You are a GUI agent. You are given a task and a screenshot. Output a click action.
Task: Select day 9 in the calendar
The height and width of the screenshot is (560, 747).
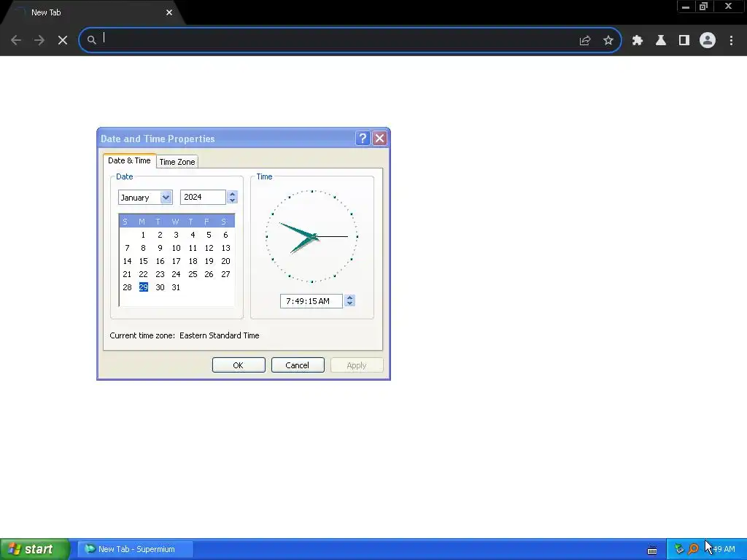tap(160, 248)
